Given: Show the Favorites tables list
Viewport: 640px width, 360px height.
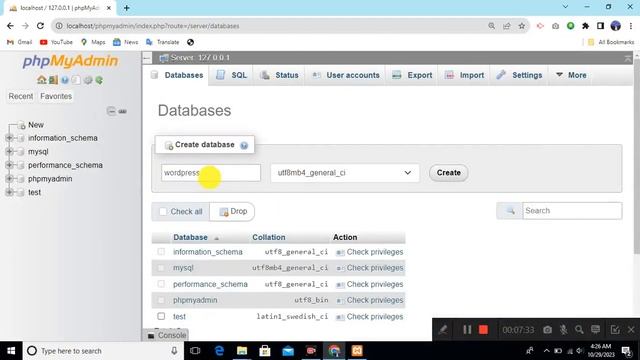Looking at the screenshot, I should click(56, 96).
